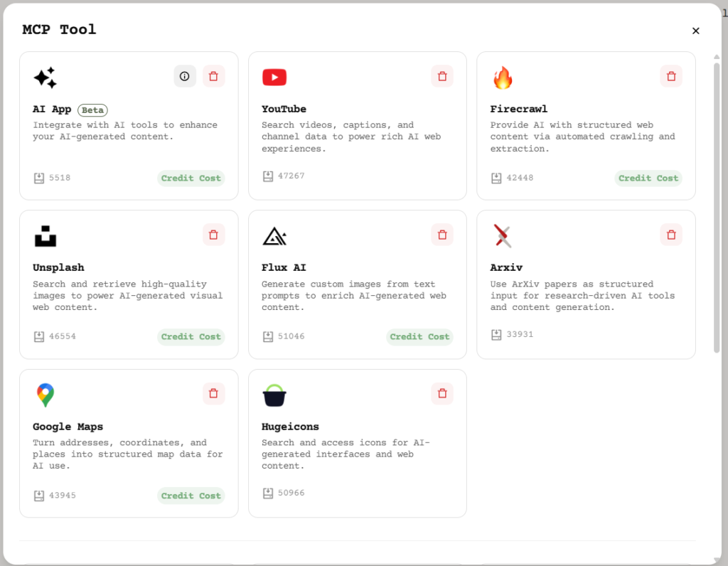Viewport: 728px width, 566px height.
Task: Click the Arxiv X logo
Action: [503, 236]
